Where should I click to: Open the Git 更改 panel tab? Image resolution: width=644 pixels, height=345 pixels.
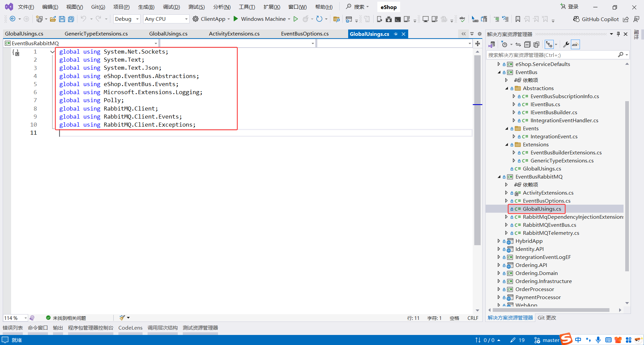click(x=547, y=318)
